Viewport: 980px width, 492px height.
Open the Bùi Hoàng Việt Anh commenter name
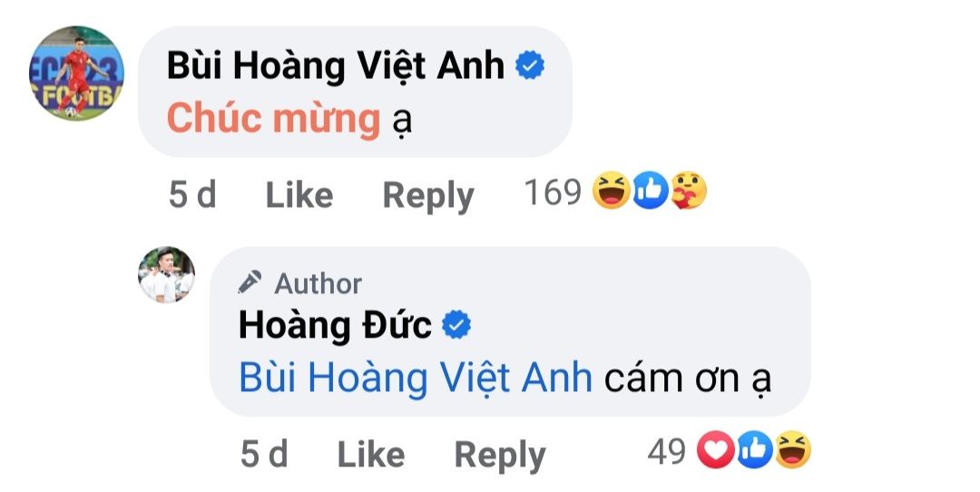pos(336,65)
